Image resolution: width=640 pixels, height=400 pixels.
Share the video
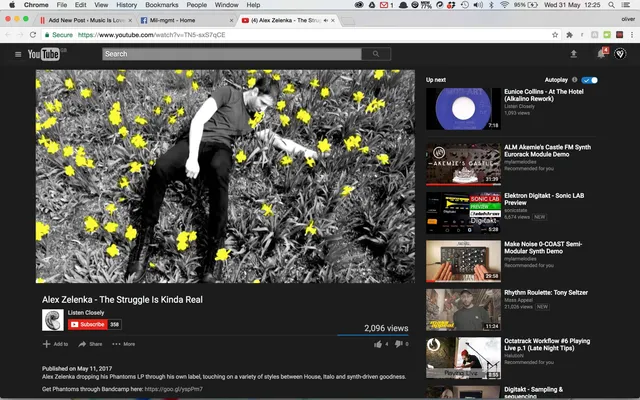(x=90, y=344)
